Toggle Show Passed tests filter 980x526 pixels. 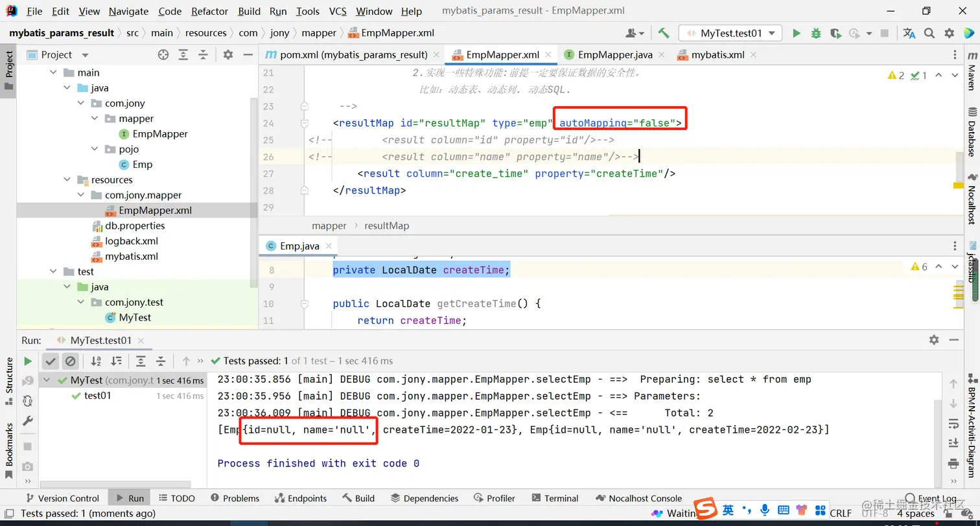51,361
